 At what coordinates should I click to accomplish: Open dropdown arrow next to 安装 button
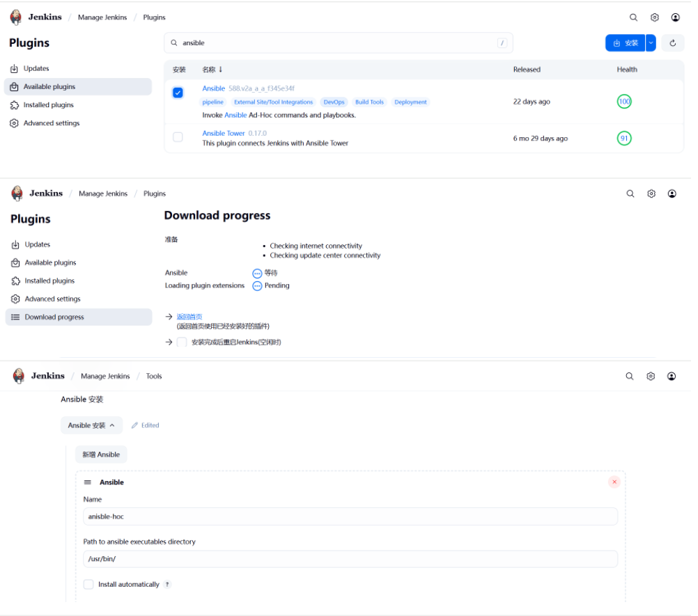[x=651, y=43]
